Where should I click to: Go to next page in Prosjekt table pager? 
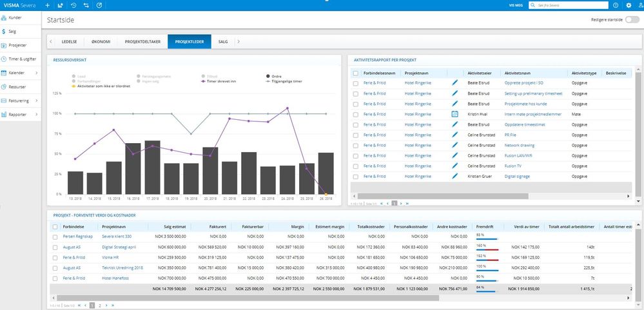click(106, 305)
